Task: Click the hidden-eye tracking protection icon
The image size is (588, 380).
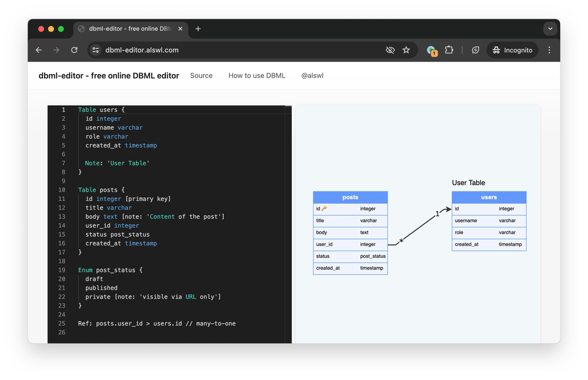Action: (x=390, y=50)
